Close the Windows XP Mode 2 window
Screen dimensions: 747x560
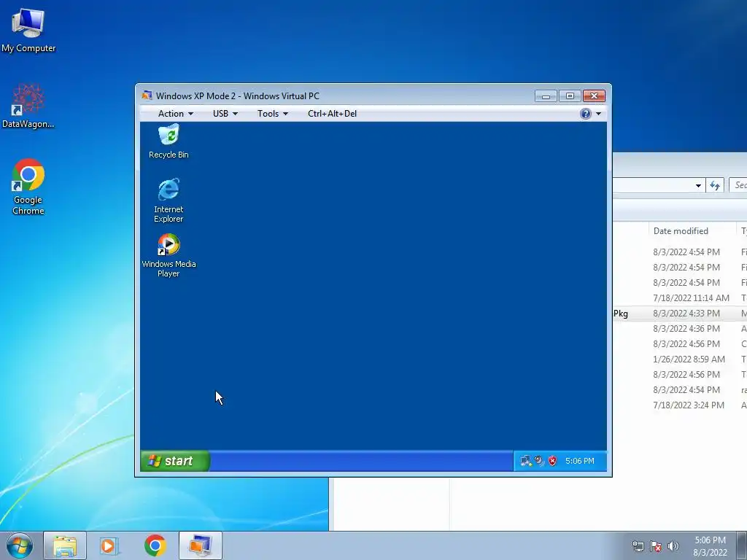click(x=594, y=96)
